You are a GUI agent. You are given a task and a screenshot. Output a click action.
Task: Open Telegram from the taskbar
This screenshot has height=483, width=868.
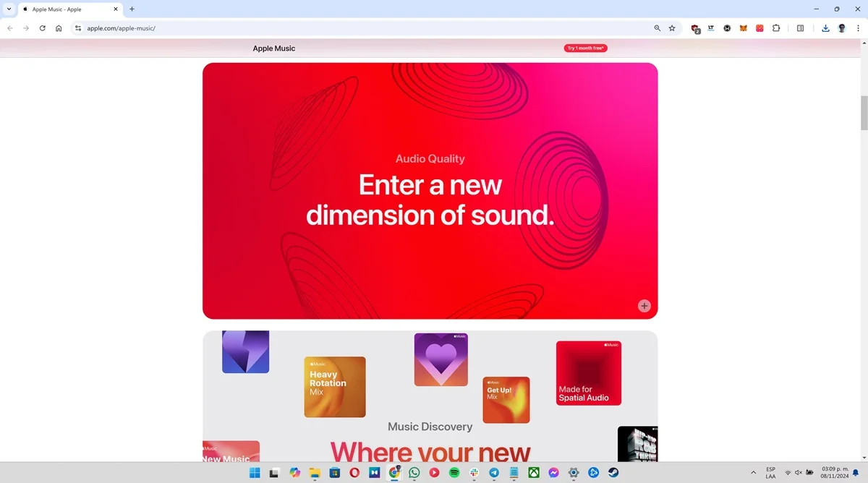tap(493, 473)
